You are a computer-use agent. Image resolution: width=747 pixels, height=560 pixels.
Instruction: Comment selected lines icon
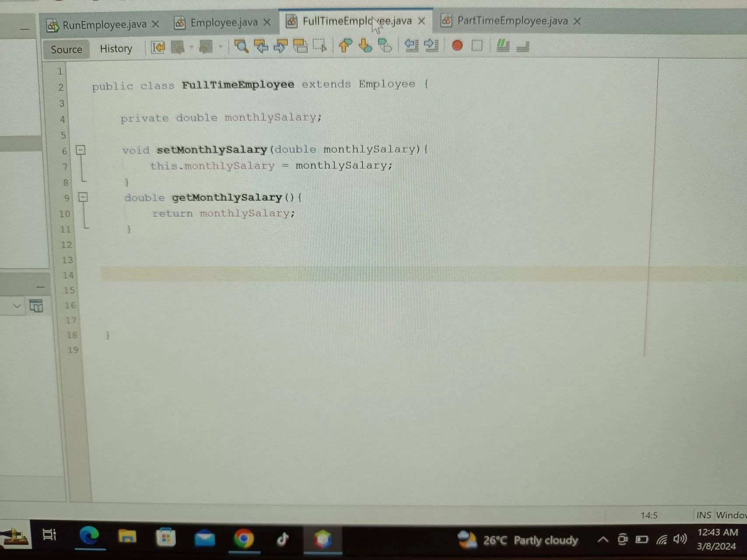coord(503,45)
